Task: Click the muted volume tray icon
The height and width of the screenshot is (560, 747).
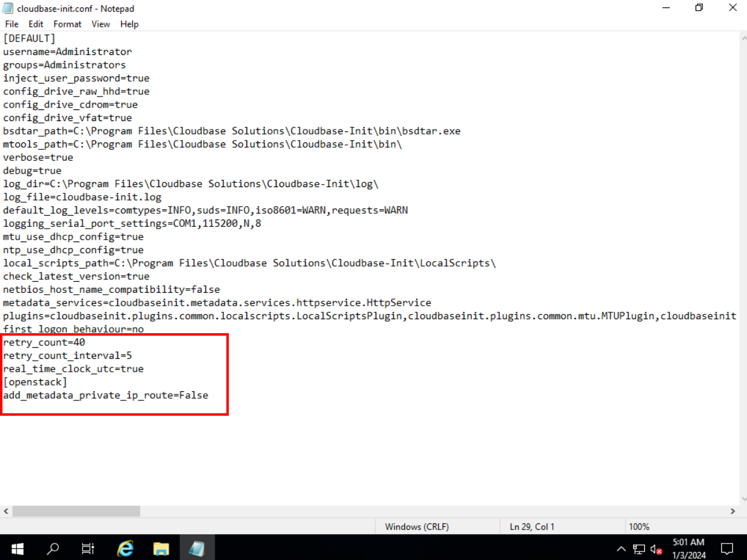Action: point(656,548)
